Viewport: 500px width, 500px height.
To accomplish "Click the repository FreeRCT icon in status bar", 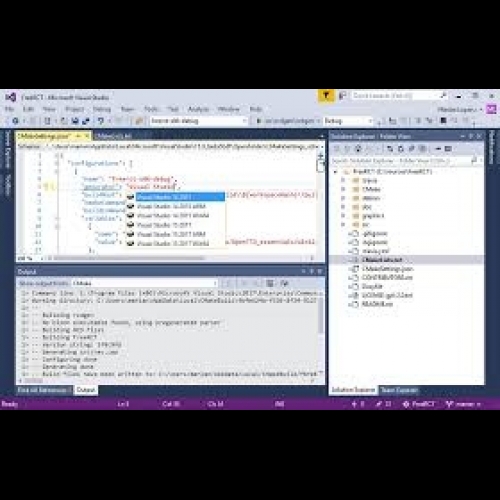I will [x=406, y=404].
